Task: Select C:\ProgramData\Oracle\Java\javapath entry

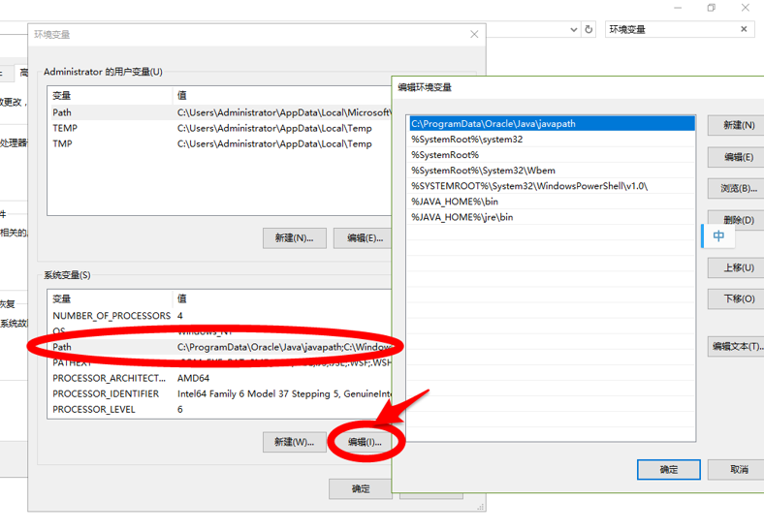Action: [550, 124]
